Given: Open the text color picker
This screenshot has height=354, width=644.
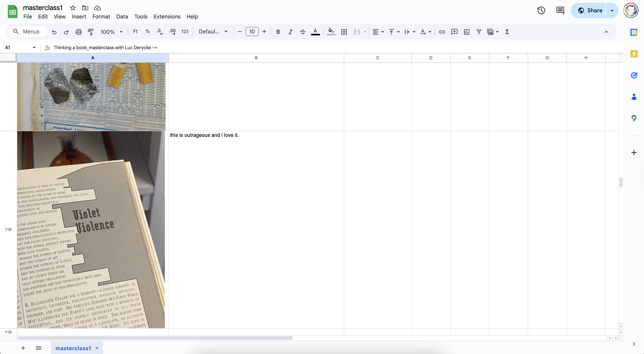Looking at the screenshot, I should (x=315, y=32).
